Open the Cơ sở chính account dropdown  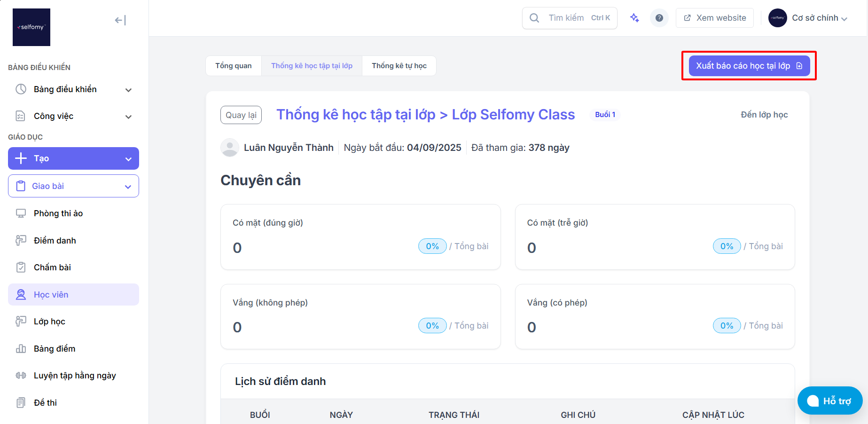(x=808, y=18)
